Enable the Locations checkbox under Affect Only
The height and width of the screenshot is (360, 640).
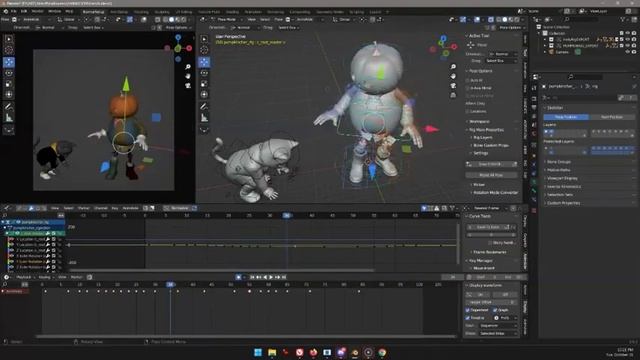pyautogui.click(x=468, y=111)
